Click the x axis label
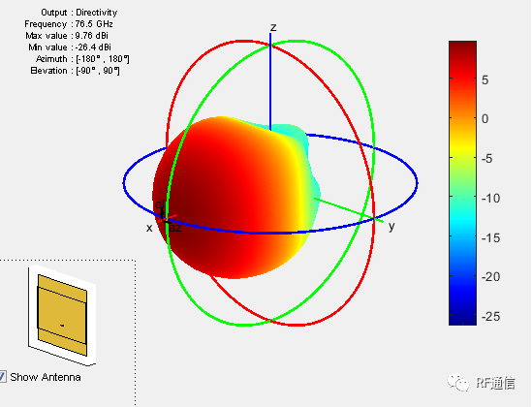 (149, 229)
